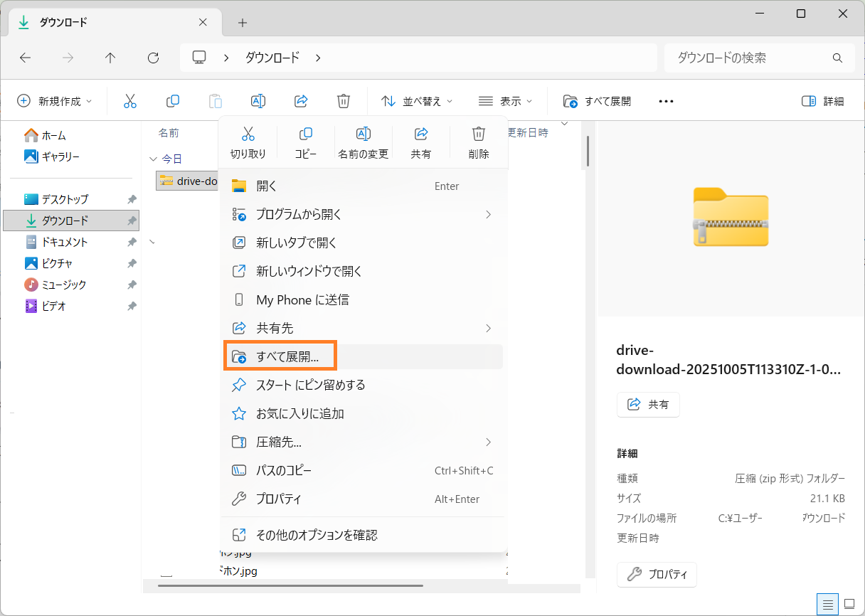Image resolution: width=865 pixels, height=616 pixels.
Task: Expand the 並べ替え sort dropdown
Action: (417, 101)
